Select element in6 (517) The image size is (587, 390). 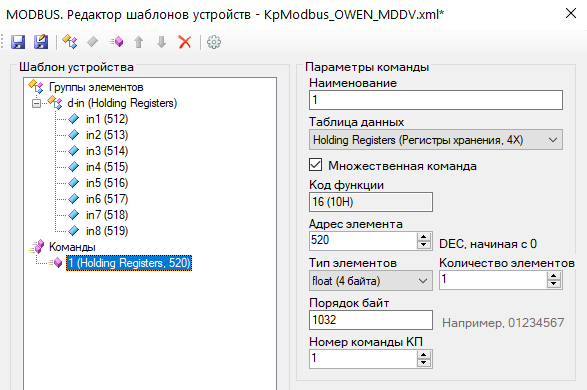107,199
